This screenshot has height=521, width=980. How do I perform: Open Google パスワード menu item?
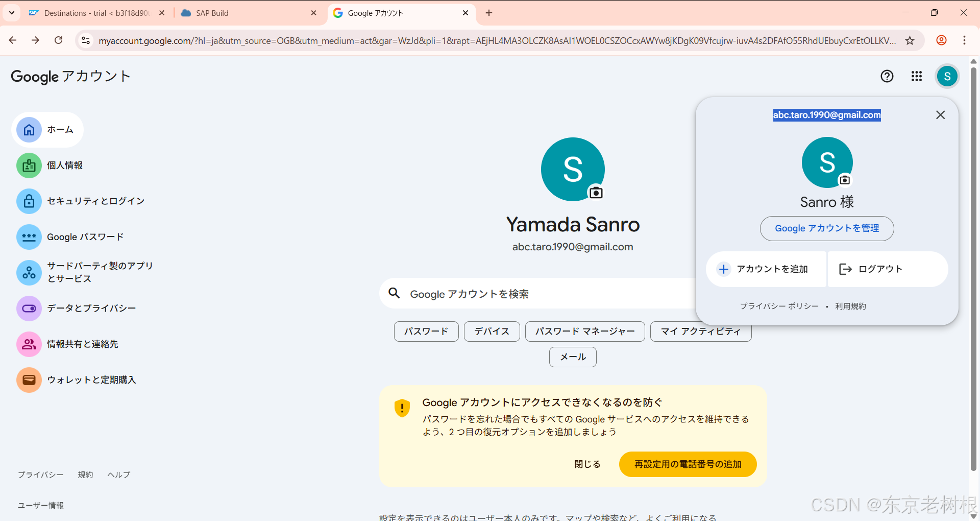[x=85, y=237]
